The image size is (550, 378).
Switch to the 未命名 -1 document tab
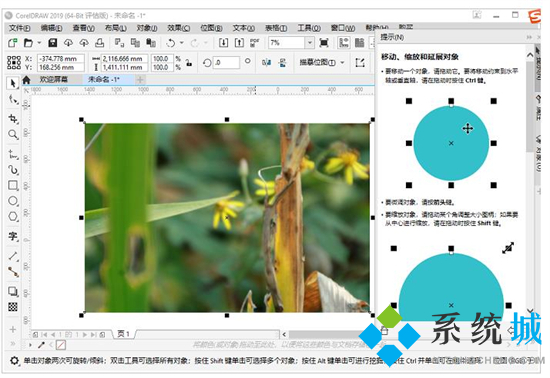[x=104, y=80]
